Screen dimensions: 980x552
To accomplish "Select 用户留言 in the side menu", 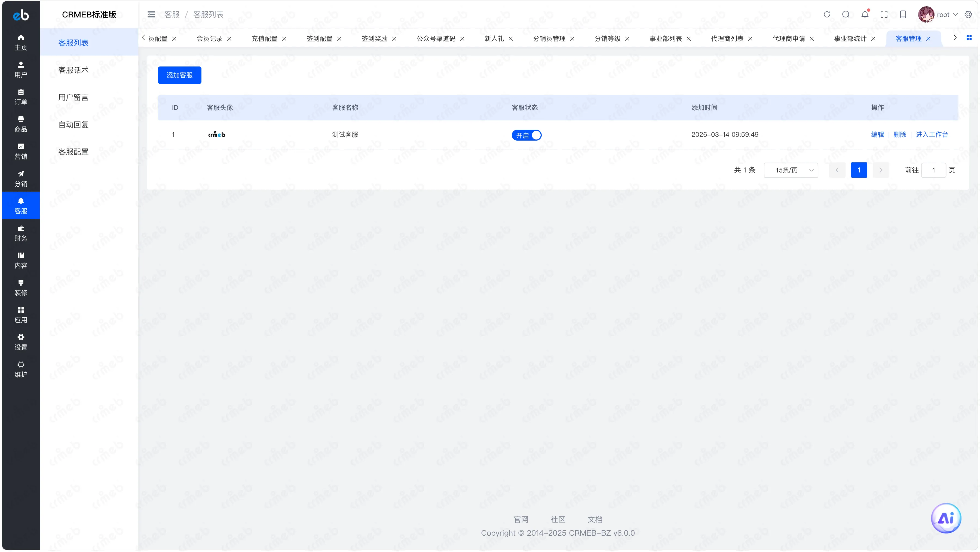I will 89,97.
